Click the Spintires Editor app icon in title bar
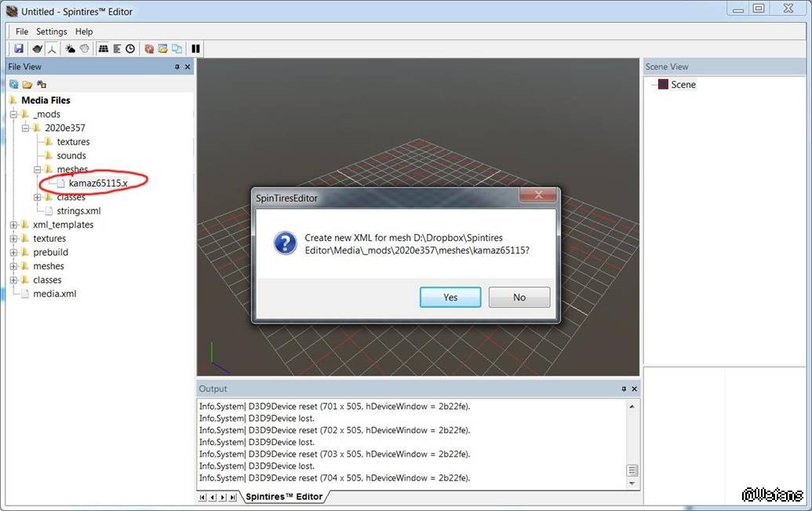 click(x=12, y=11)
